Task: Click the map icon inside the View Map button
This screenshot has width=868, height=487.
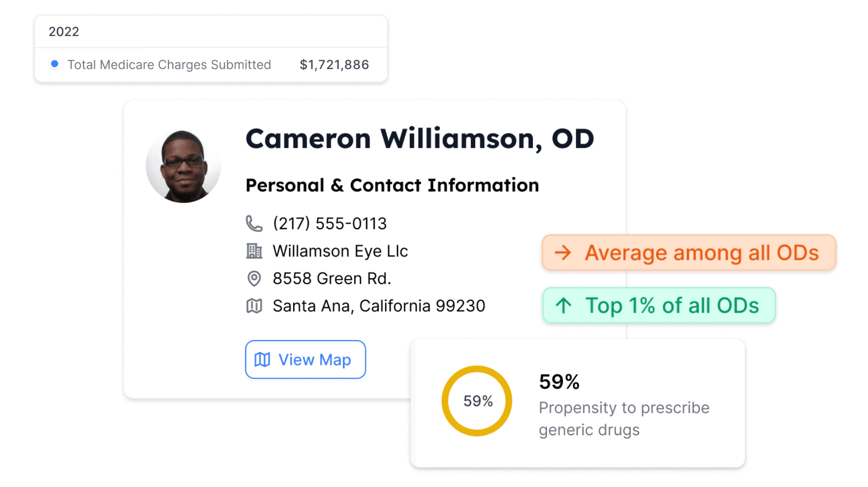Action: tap(262, 360)
